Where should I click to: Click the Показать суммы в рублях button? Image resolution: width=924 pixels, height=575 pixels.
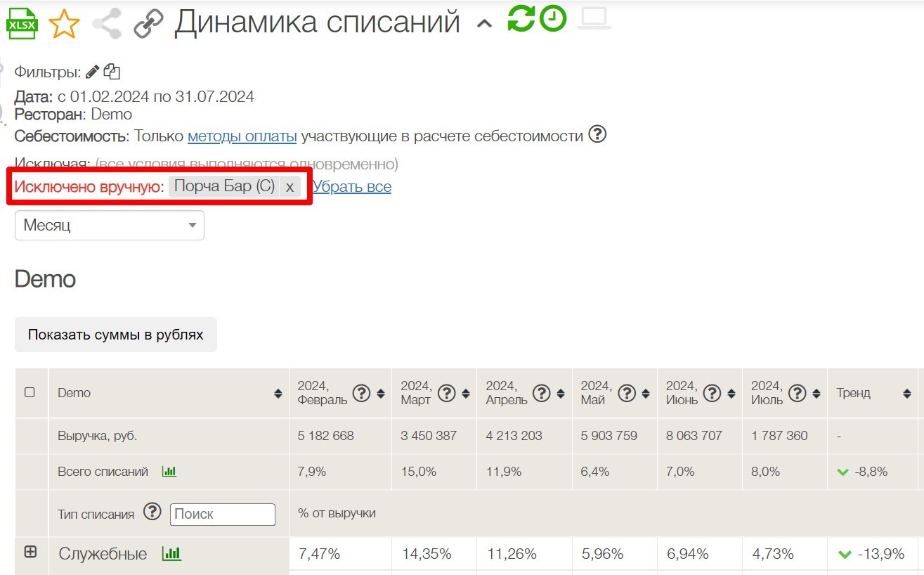115,335
